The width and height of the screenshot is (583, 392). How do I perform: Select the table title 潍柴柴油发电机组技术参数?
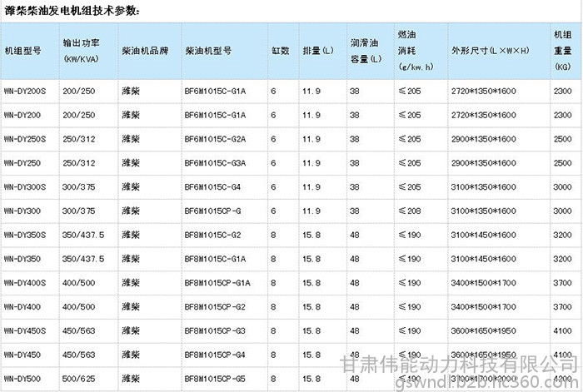tap(72, 11)
